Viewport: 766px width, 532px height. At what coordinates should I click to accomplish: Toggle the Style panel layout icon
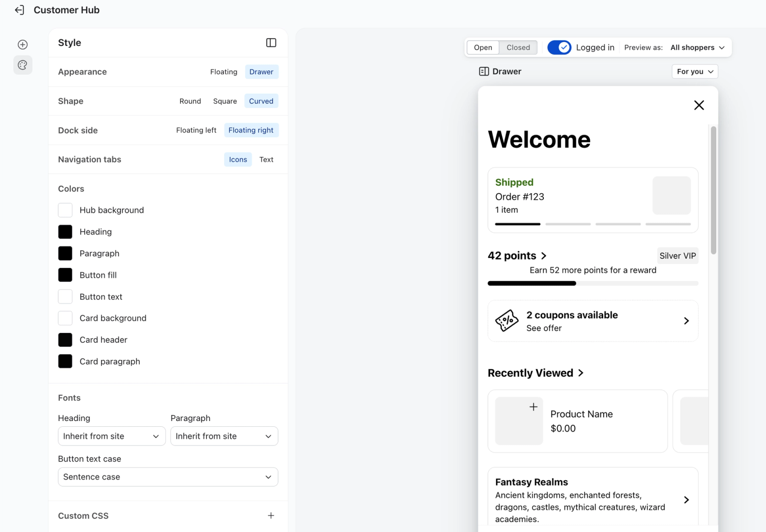pyautogui.click(x=271, y=43)
